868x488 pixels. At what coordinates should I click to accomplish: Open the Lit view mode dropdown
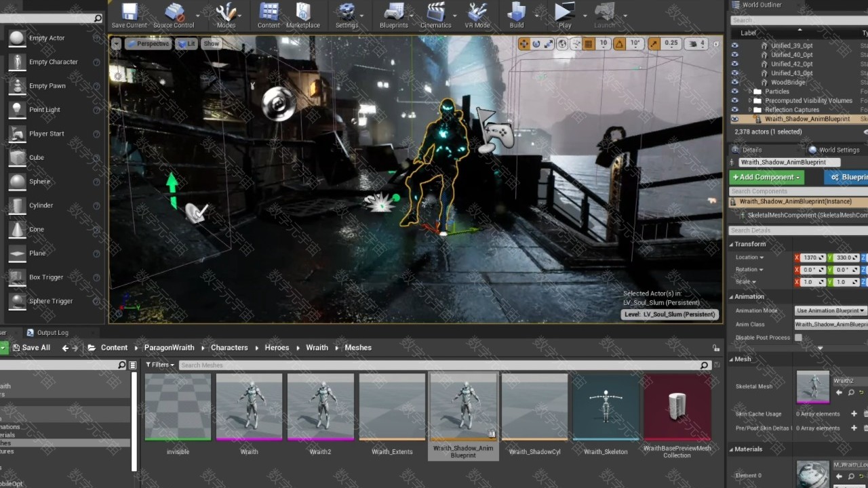pos(186,43)
